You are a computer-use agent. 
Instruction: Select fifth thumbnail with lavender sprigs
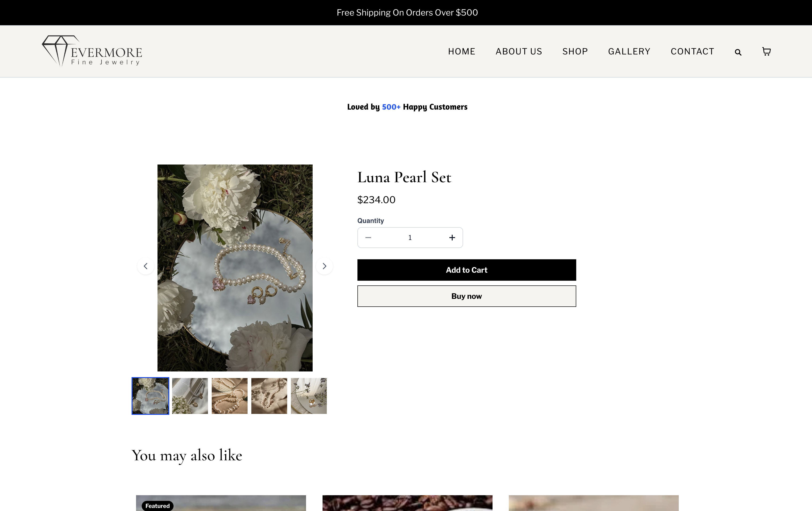coord(309,396)
